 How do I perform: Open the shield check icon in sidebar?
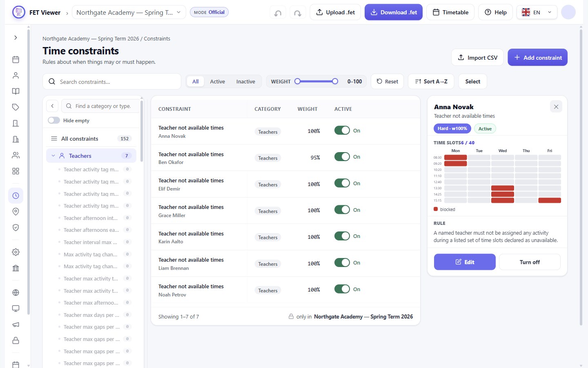(x=16, y=228)
